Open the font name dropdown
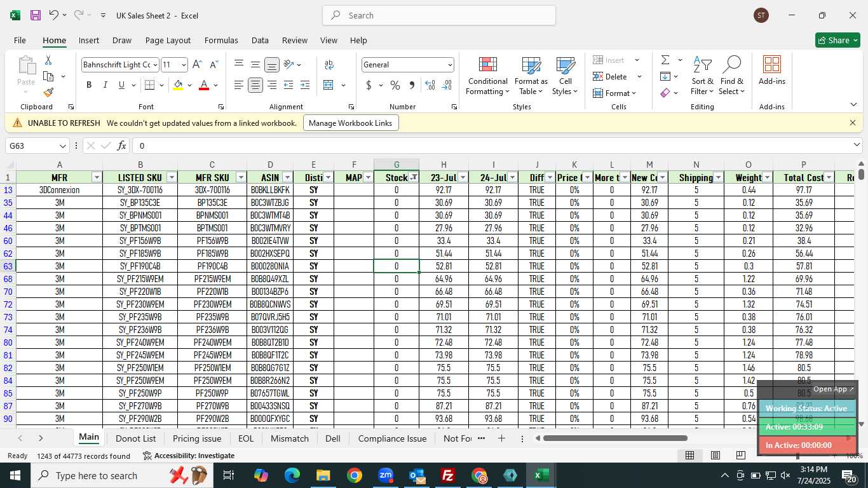This screenshot has width=868, height=488. [x=154, y=65]
